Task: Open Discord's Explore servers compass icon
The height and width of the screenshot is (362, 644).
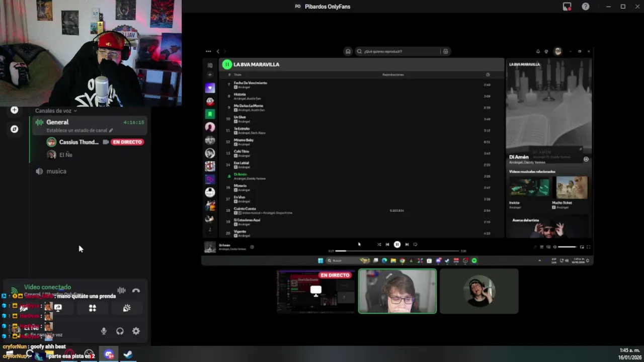Action: (14, 129)
